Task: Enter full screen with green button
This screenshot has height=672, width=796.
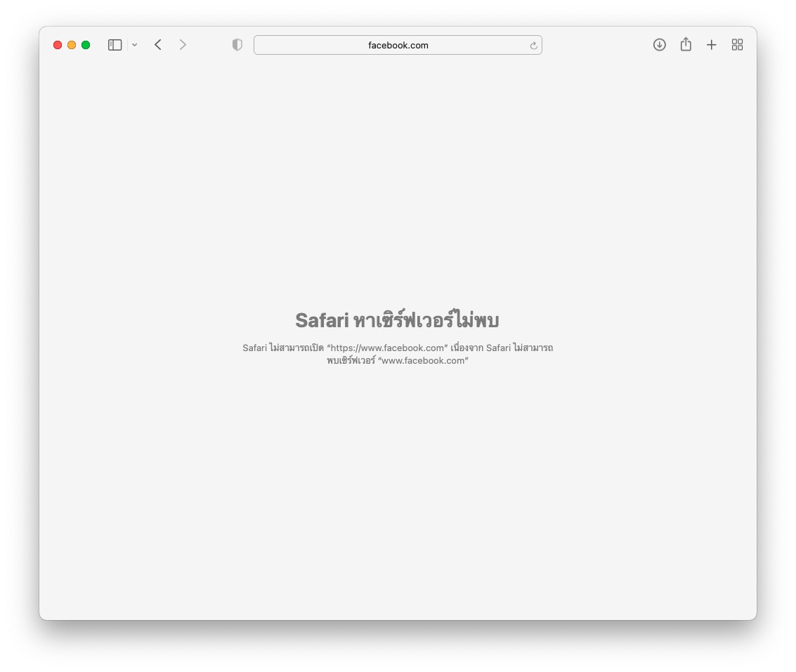Action: [x=86, y=45]
